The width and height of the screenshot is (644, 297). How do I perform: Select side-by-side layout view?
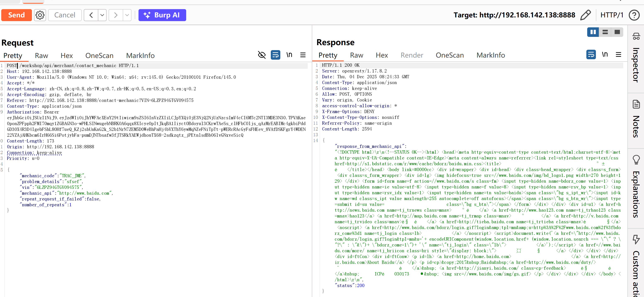593,32
